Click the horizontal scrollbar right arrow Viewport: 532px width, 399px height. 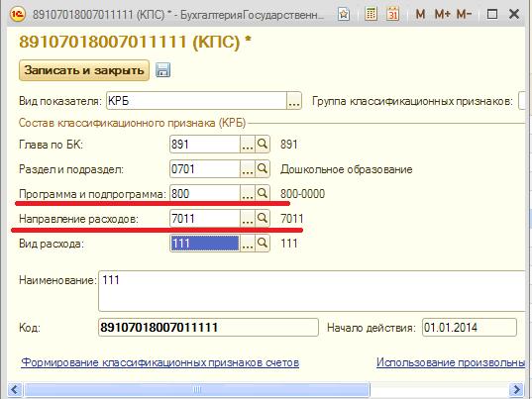[x=517, y=389]
